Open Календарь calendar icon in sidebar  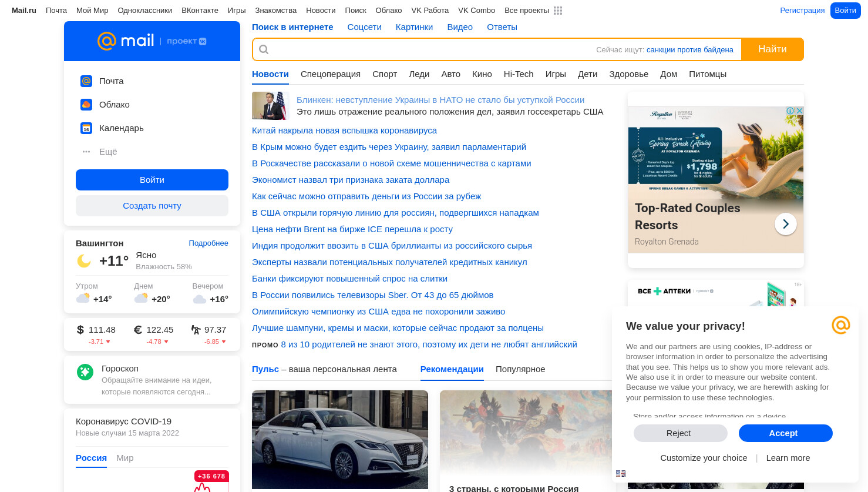click(86, 128)
